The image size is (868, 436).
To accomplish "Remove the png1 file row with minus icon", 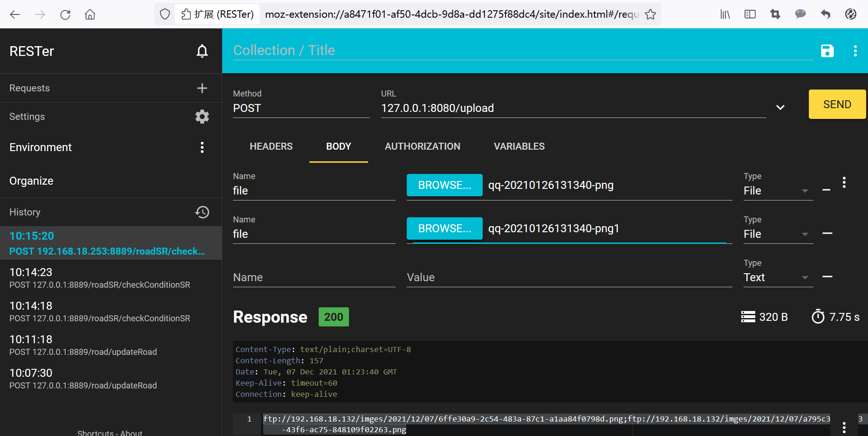I will pos(827,233).
